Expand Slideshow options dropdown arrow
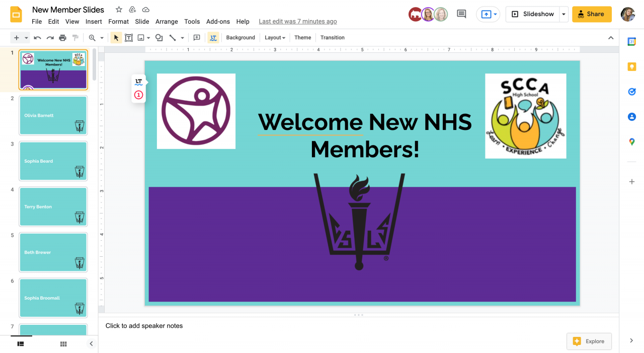Screen dimensions: 644x353 (563, 14)
